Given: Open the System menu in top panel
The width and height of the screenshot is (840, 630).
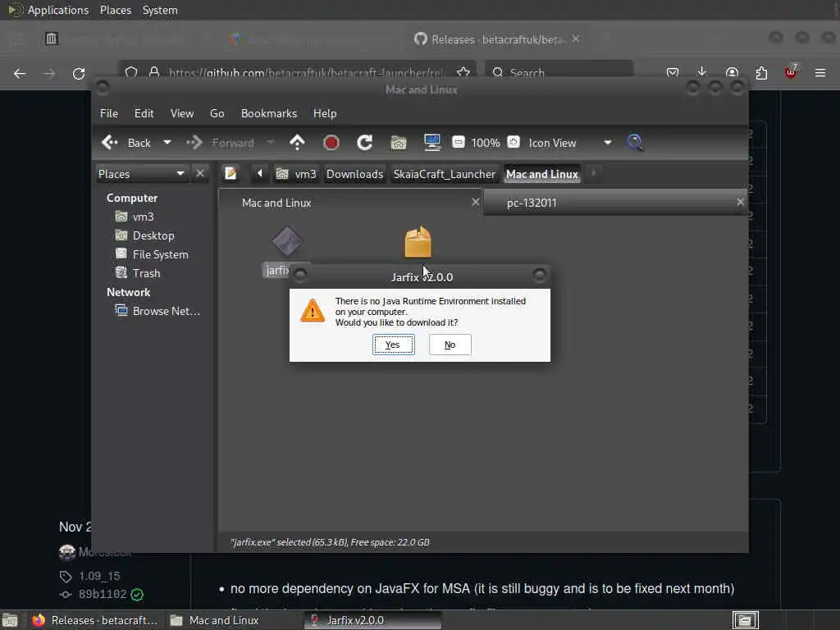Looking at the screenshot, I should (160, 10).
